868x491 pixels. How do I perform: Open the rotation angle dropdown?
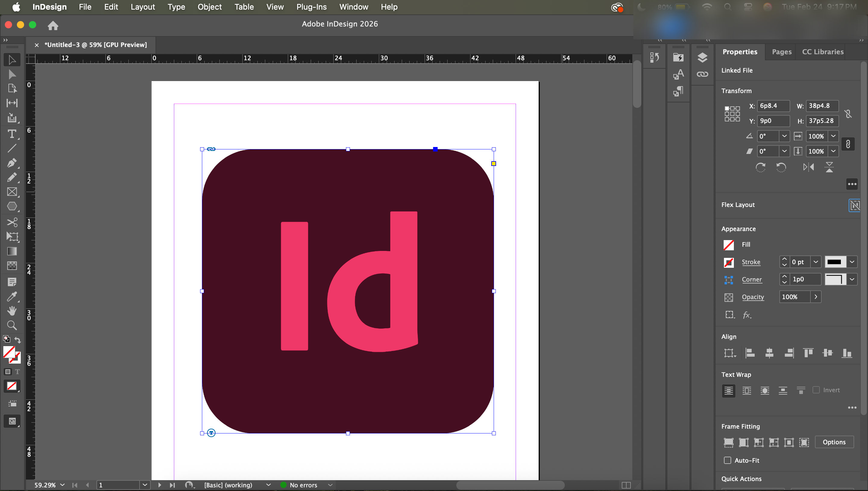[x=784, y=136]
